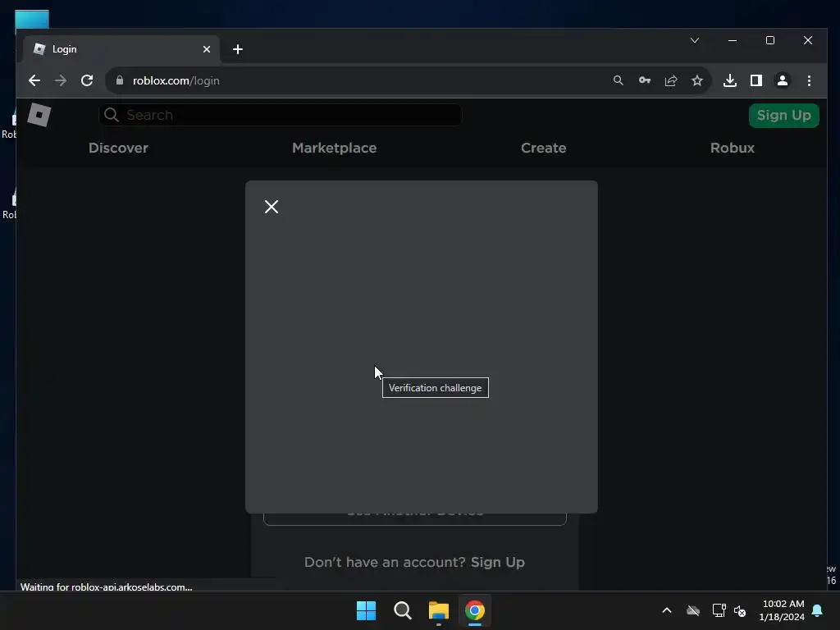Image resolution: width=840 pixels, height=630 pixels.
Task: Open File Explorer from taskbar
Action: click(439, 610)
